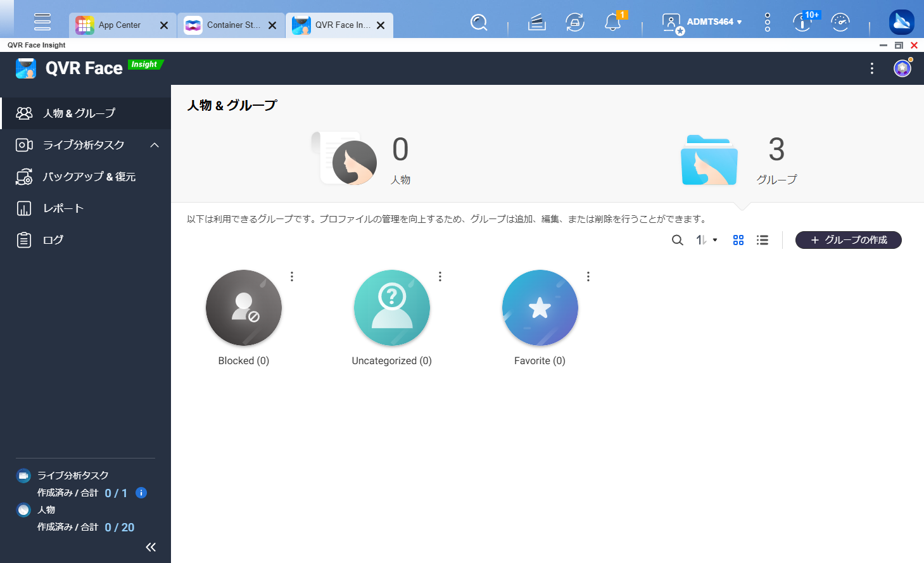Click the Favorite (0) label
Viewport: 924px width, 563px height.
coord(540,361)
